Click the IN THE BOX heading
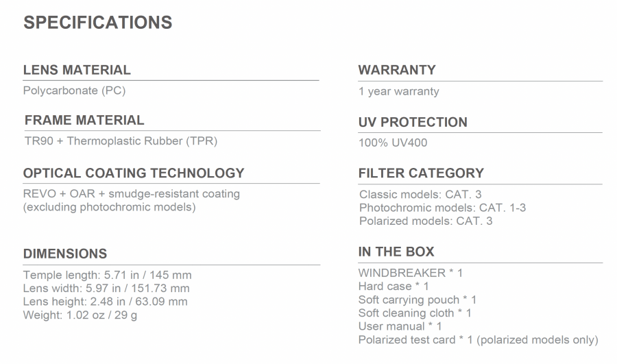Viewport: 617px width, 364px height. (x=396, y=252)
